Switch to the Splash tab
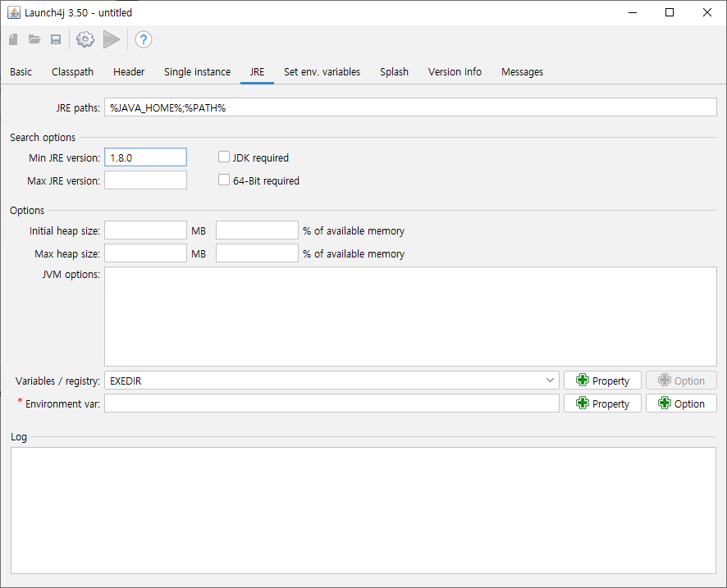This screenshot has height=588, width=727. pyautogui.click(x=394, y=72)
